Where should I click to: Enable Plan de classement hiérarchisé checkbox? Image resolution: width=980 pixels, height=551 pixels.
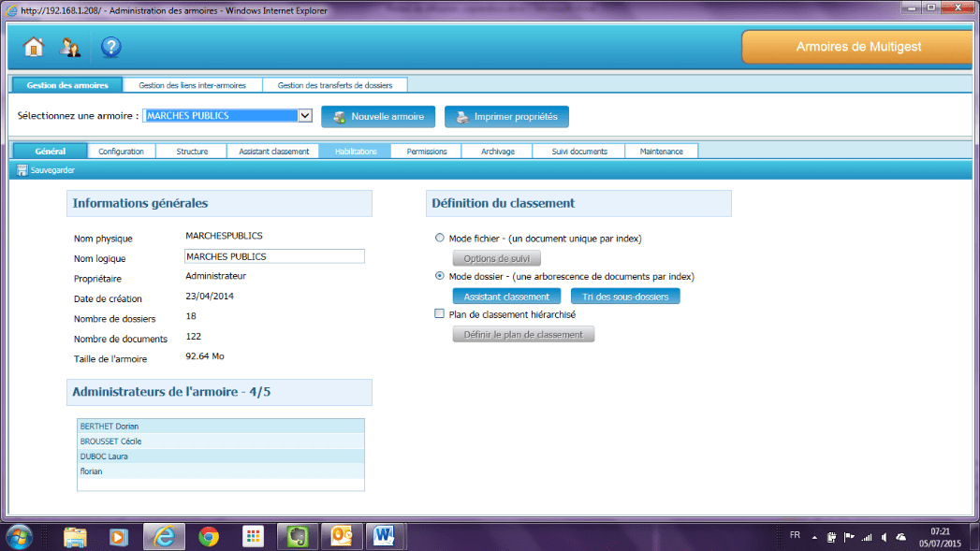point(440,315)
